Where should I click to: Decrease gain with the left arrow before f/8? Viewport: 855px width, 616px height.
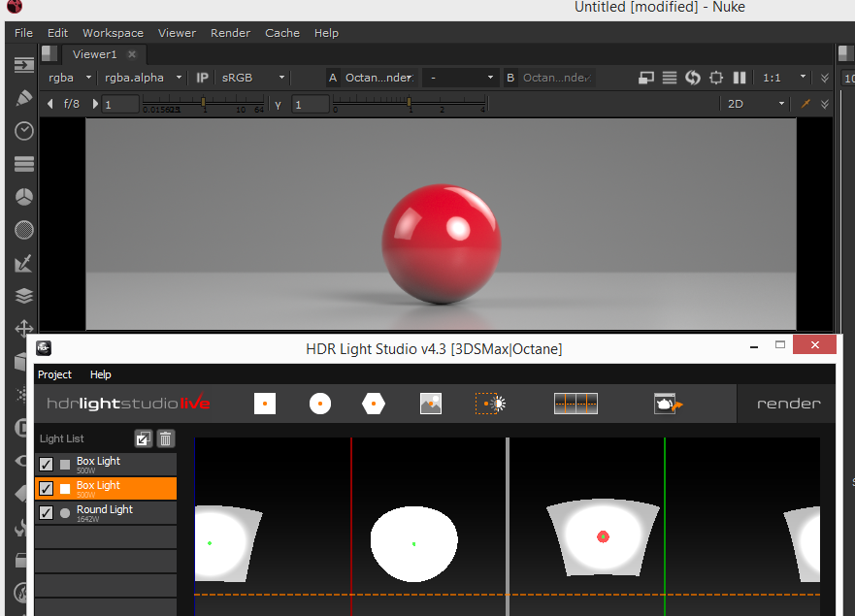[x=50, y=104]
